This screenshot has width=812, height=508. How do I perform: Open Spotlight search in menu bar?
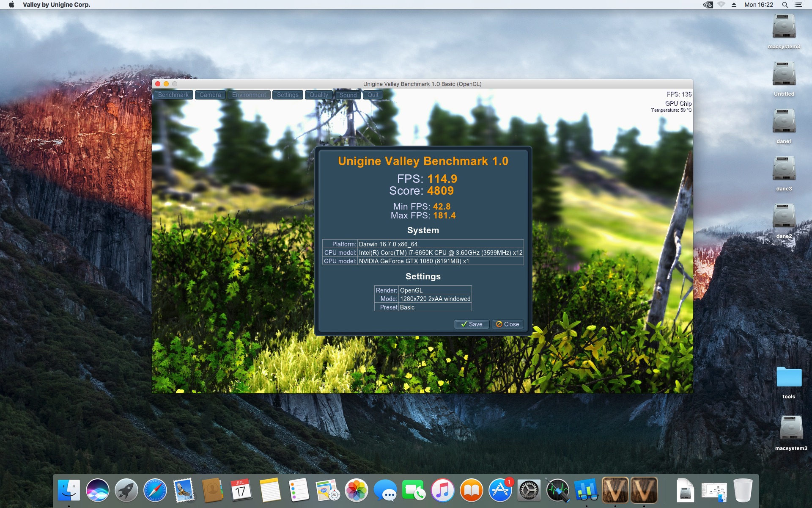(x=785, y=5)
